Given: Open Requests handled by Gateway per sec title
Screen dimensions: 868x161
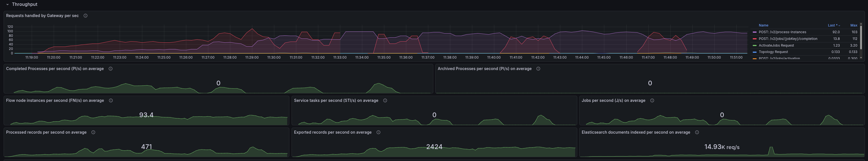Looking at the screenshot, I should click(42, 16).
